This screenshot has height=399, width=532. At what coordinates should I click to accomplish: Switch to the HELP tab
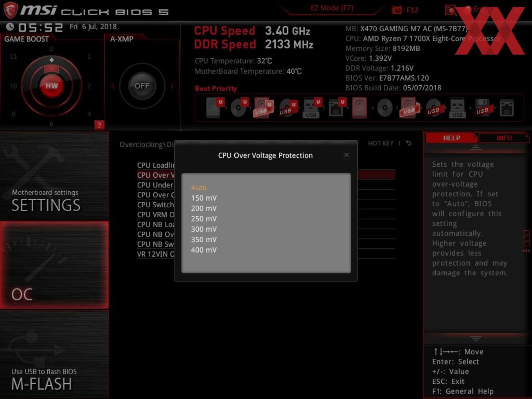click(x=451, y=138)
